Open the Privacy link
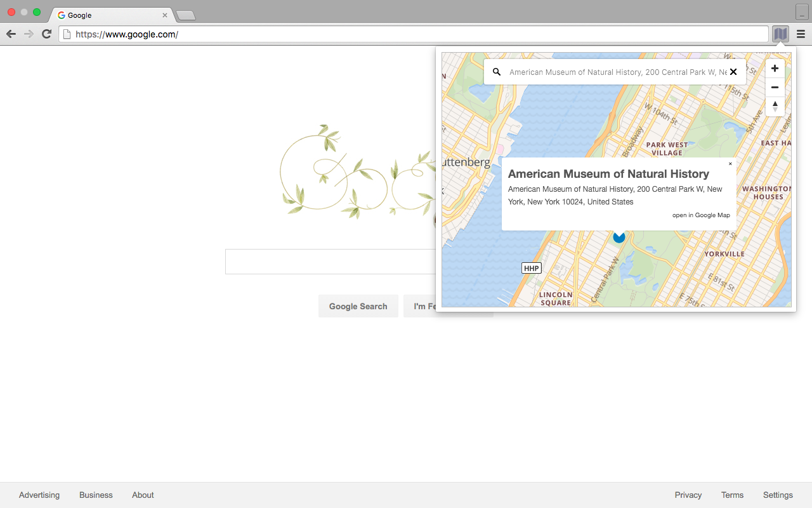 pos(688,495)
